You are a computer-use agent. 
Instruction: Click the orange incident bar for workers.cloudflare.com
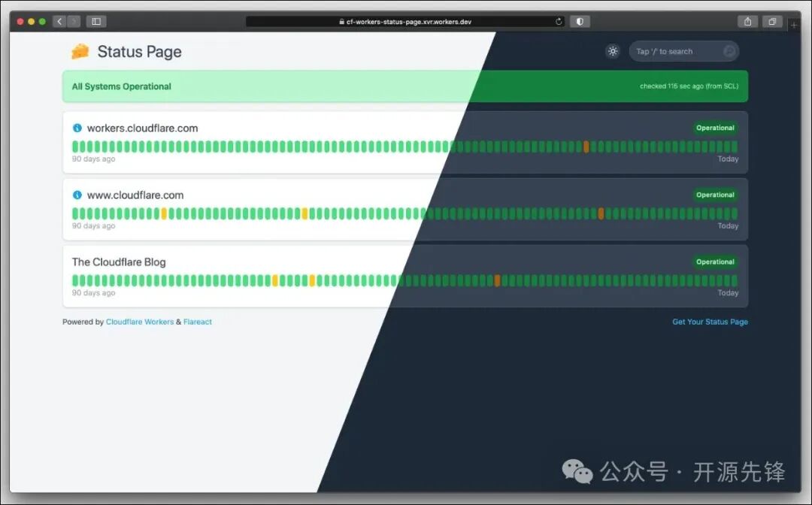pos(586,147)
